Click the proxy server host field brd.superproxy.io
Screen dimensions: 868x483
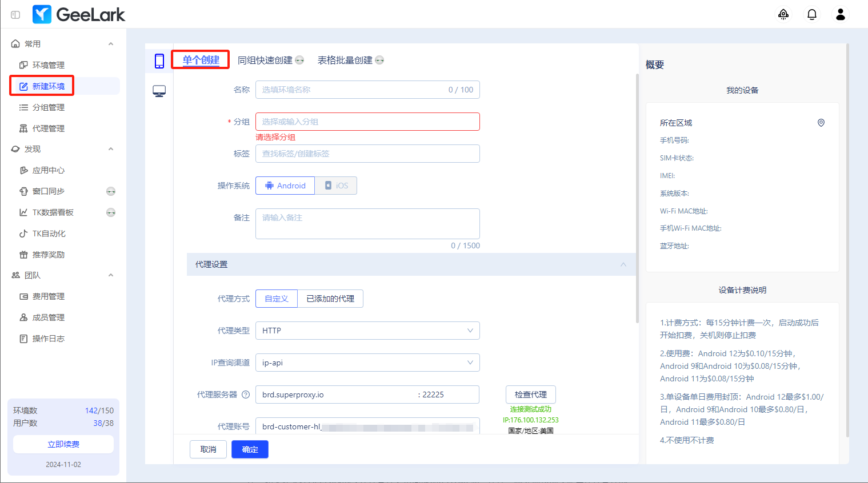pyautogui.click(x=337, y=395)
